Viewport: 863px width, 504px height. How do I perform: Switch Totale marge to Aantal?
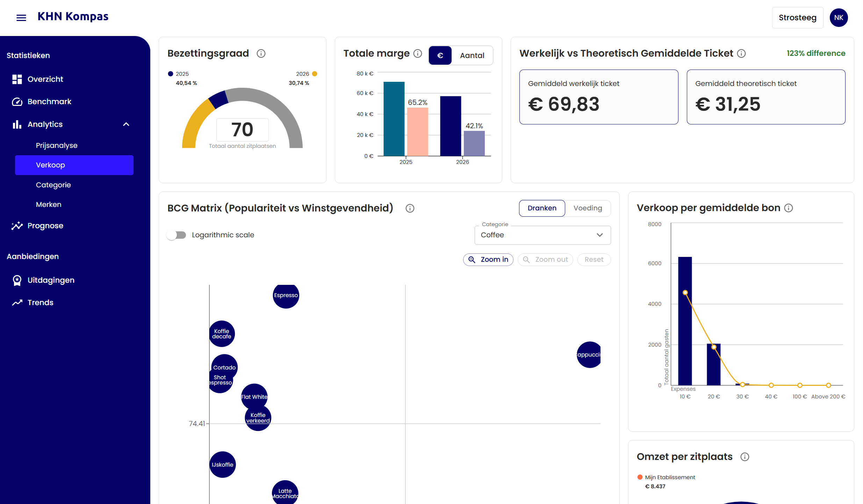pos(472,55)
